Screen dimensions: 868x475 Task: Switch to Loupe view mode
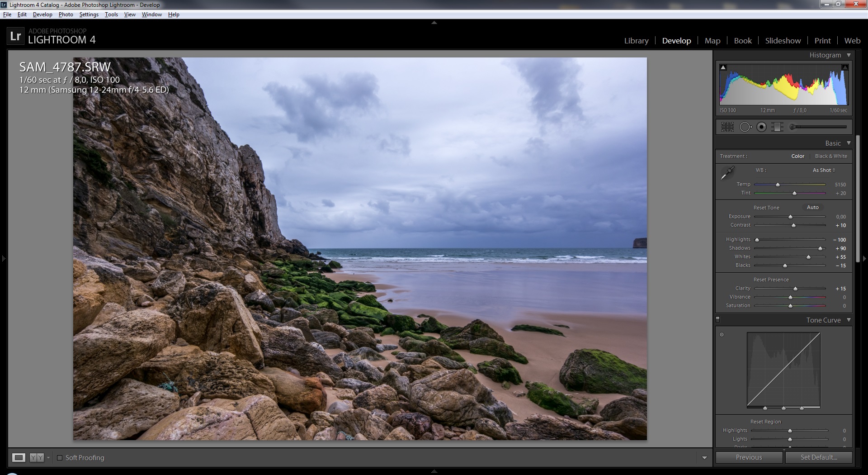tap(19, 457)
